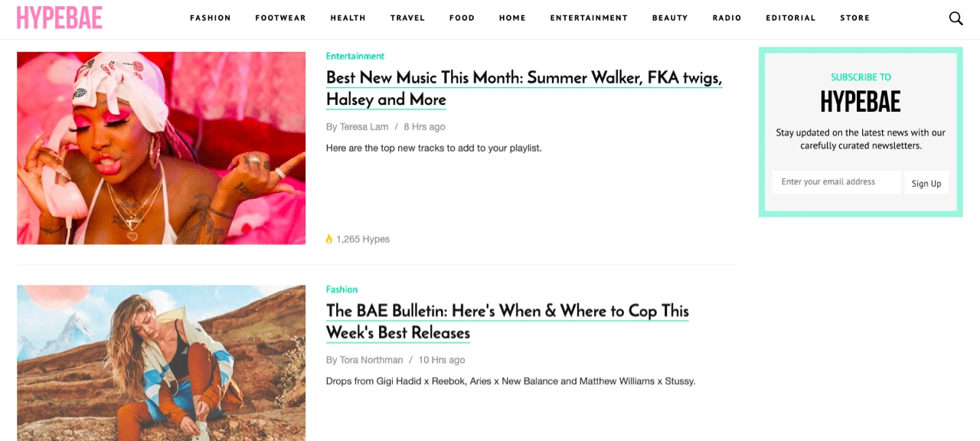
Task: Click the flame Hypes icon
Action: tap(329, 239)
